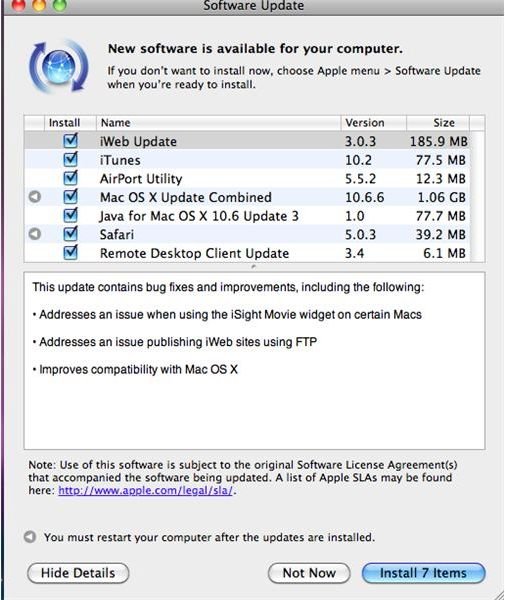Open the Apple SLA legal link
Image resolution: width=505 pixels, height=600 pixels.
click(145, 491)
